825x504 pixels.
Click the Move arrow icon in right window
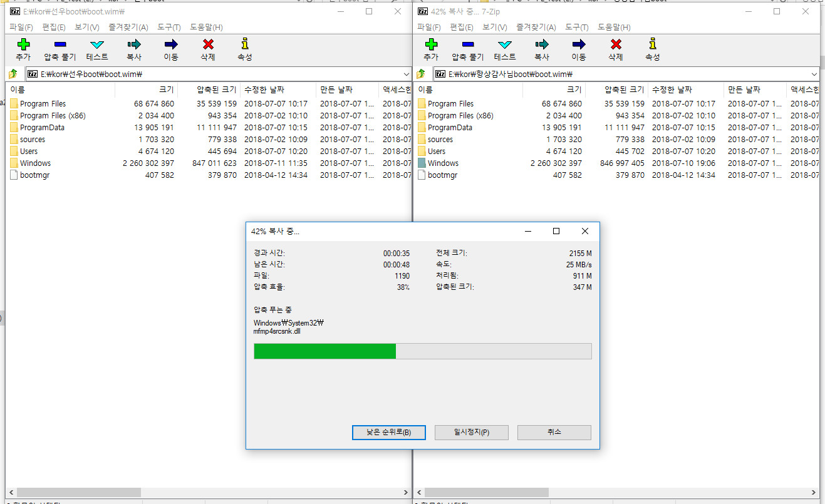click(579, 44)
